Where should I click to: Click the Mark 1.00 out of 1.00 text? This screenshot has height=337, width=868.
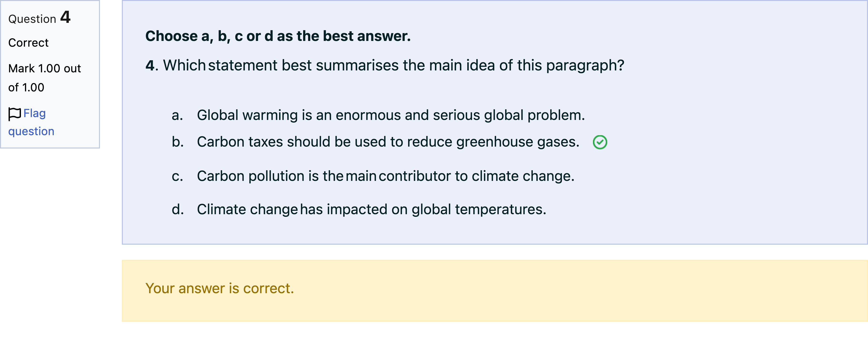44,78
